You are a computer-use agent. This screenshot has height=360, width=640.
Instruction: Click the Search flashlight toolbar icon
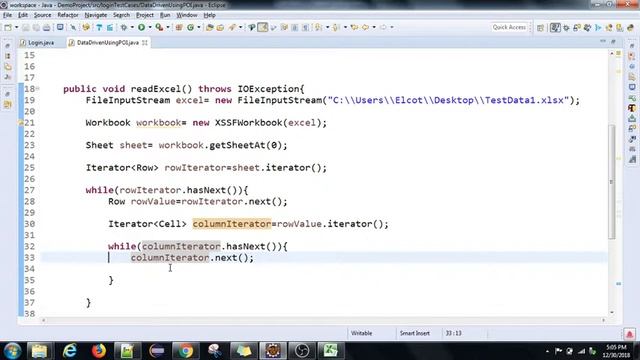click(x=232, y=27)
